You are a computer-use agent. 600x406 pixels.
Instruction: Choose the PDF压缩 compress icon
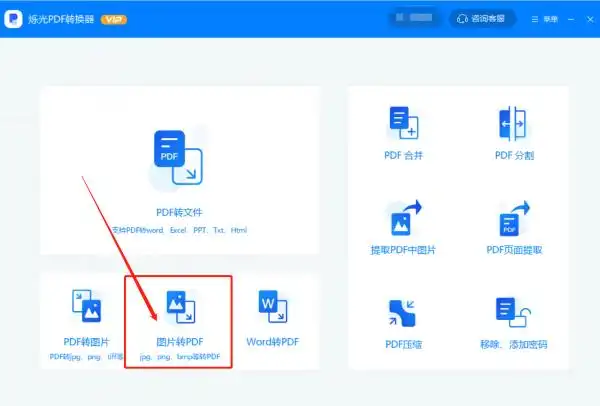(403, 313)
